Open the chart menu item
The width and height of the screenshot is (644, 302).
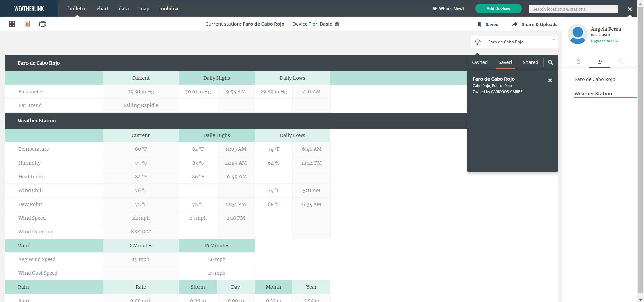pos(103,9)
